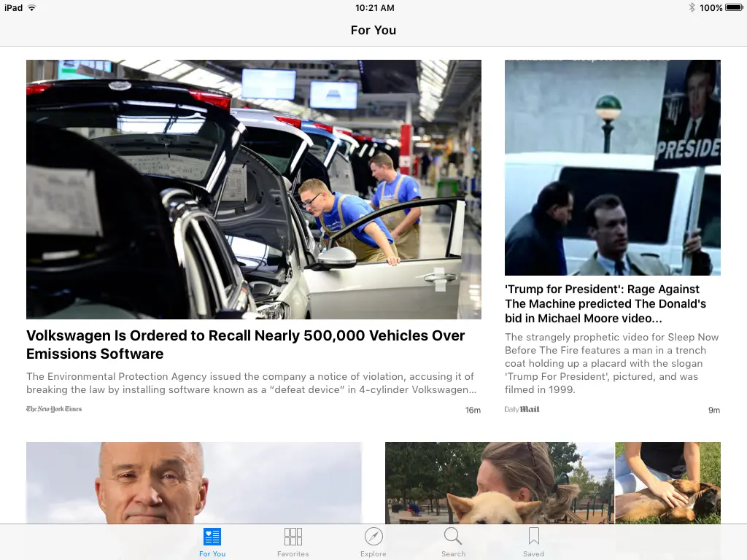Click the 16m timestamp
The height and width of the screenshot is (560, 747).
point(473,410)
